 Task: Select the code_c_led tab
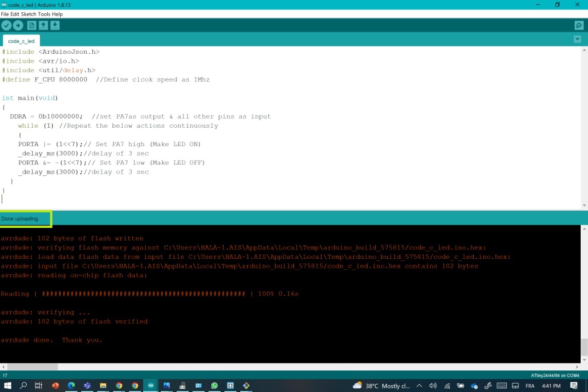pos(21,41)
